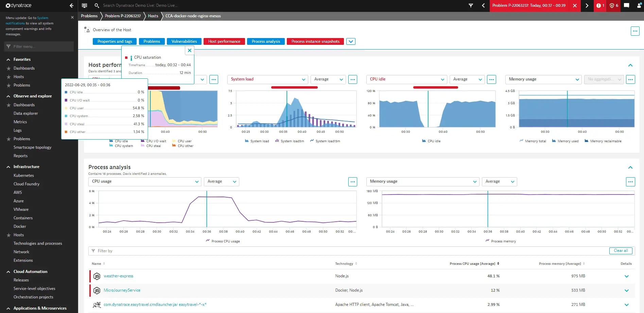Click the MicroJourneyService process link
Screen dimensions: 644x313
click(x=122, y=291)
